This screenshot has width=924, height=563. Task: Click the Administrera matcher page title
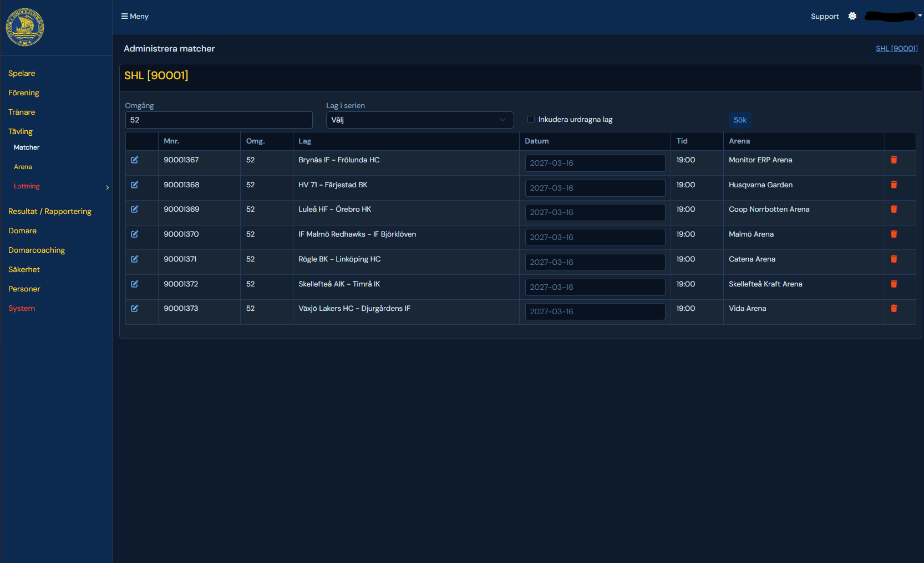pyautogui.click(x=169, y=48)
